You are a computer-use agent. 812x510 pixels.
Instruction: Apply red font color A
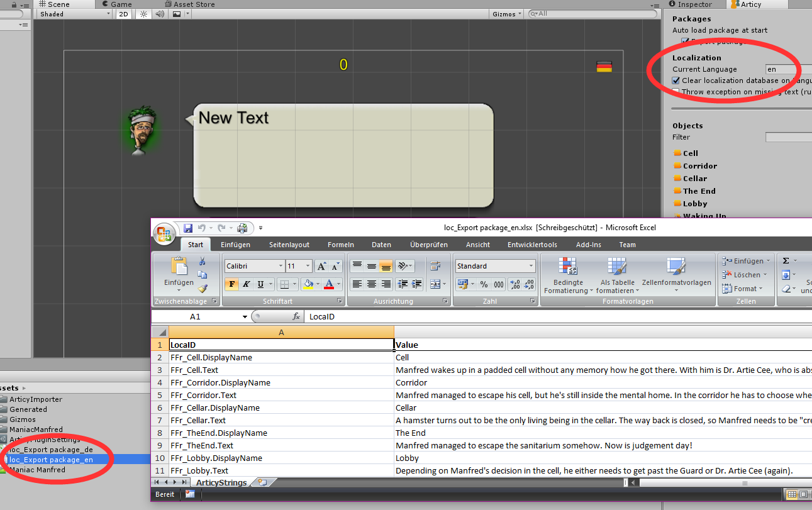pos(330,284)
